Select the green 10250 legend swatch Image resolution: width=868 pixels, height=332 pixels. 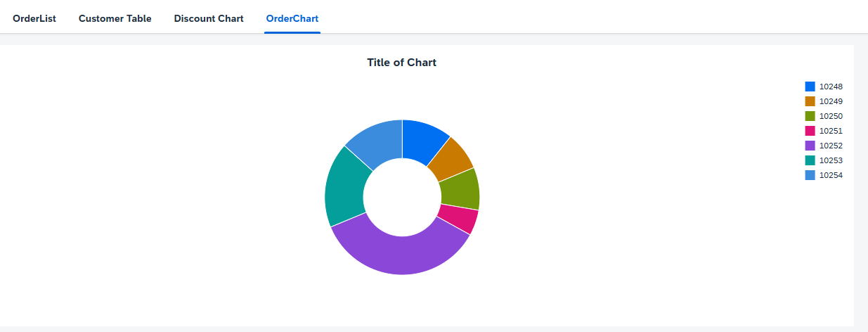(x=810, y=116)
